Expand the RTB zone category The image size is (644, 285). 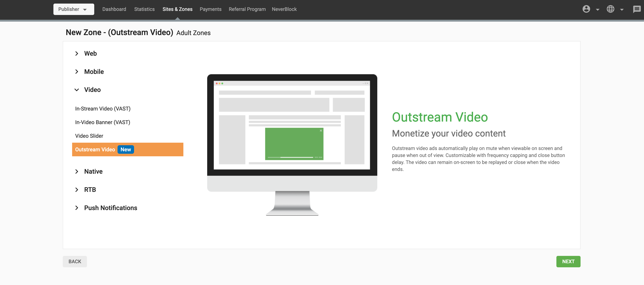(x=90, y=190)
